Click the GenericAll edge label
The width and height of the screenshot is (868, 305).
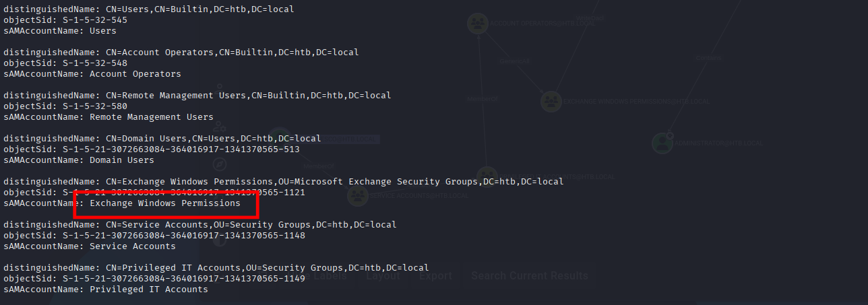[x=515, y=61]
